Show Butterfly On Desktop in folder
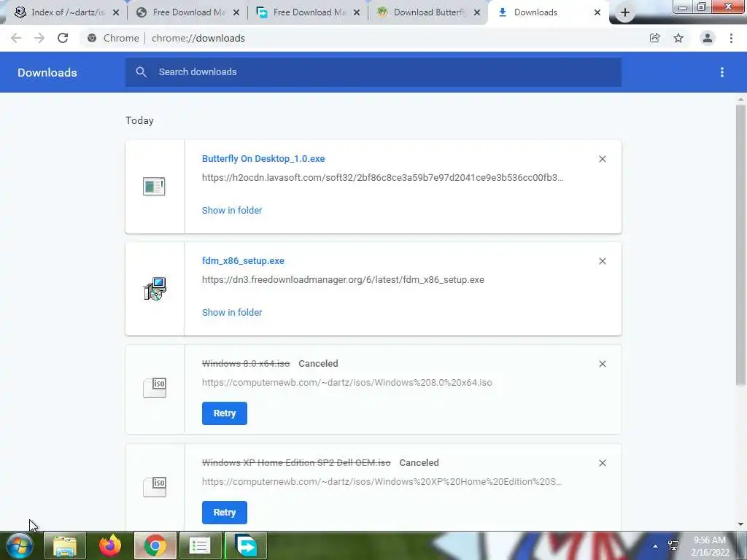 tap(232, 210)
